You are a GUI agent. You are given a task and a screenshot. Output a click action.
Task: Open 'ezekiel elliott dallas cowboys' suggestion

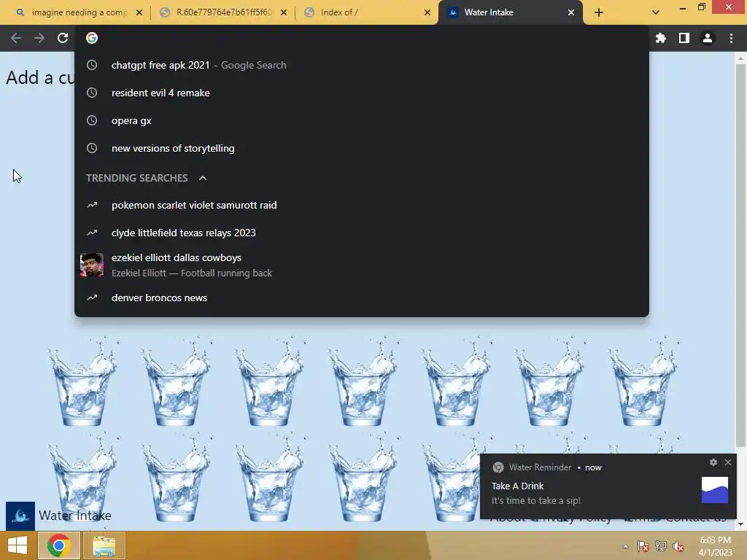pyautogui.click(x=362, y=265)
